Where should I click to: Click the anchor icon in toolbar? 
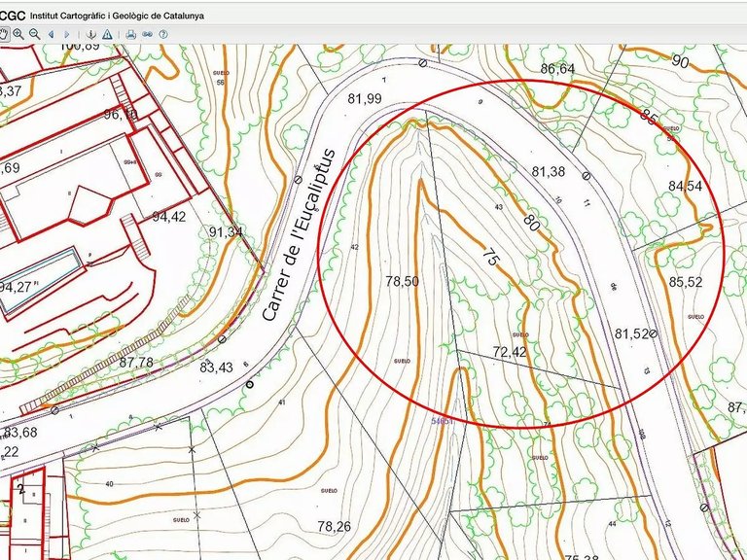click(90, 34)
